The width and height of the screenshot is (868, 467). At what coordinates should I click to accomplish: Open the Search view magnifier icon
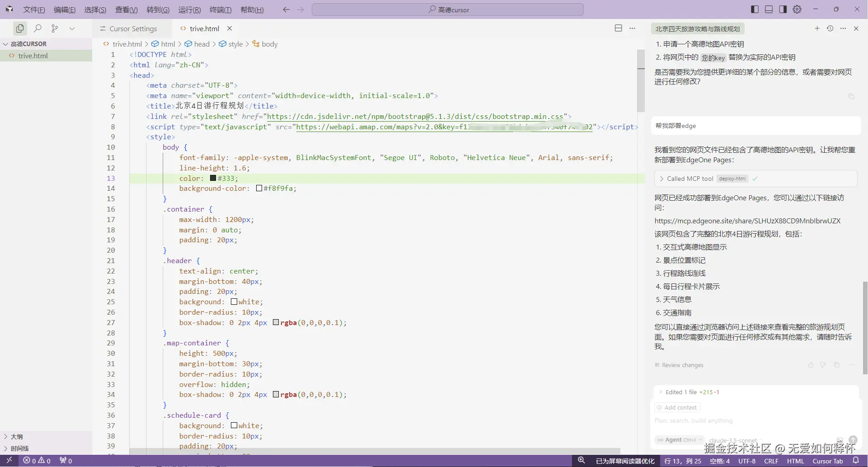point(38,28)
